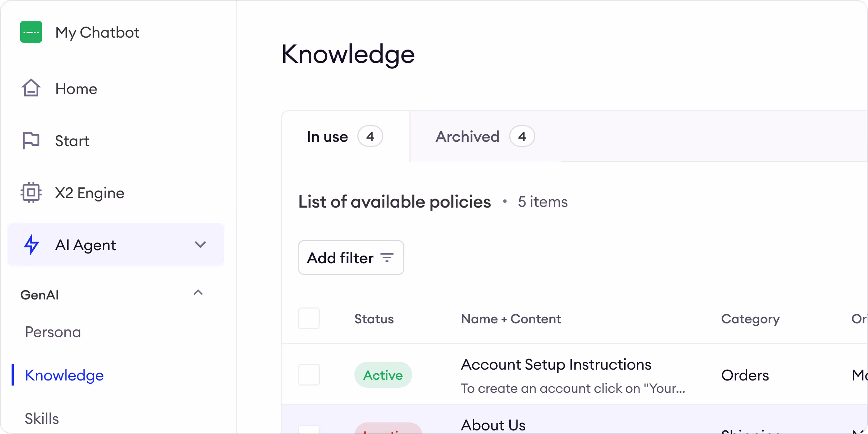Select the In use tab
The width and height of the screenshot is (868, 434).
coord(327,137)
